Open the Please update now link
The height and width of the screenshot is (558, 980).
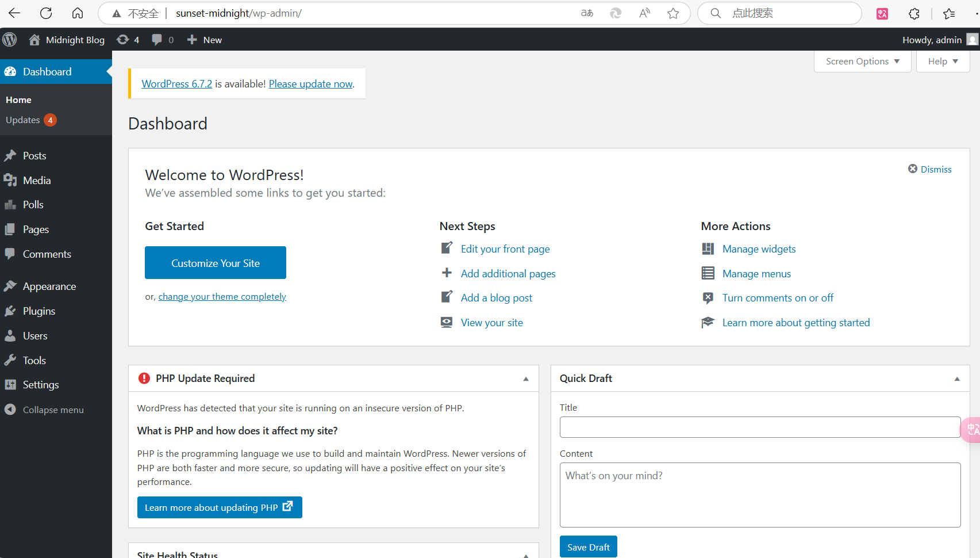[310, 84]
